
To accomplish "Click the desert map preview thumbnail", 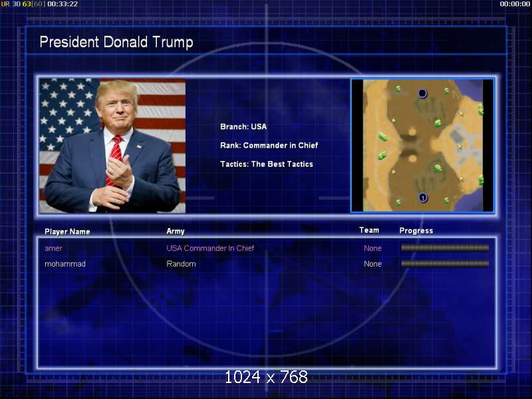I will click(422, 146).
